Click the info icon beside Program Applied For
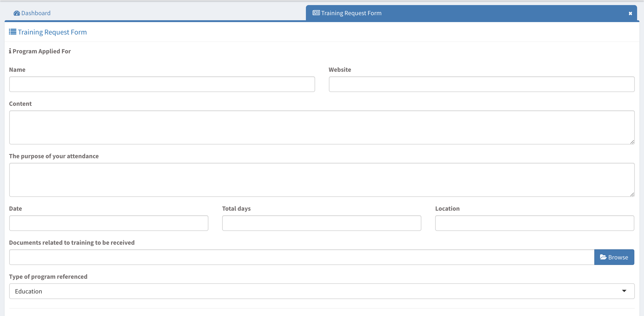644x316 pixels. click(x=10, y=51)
